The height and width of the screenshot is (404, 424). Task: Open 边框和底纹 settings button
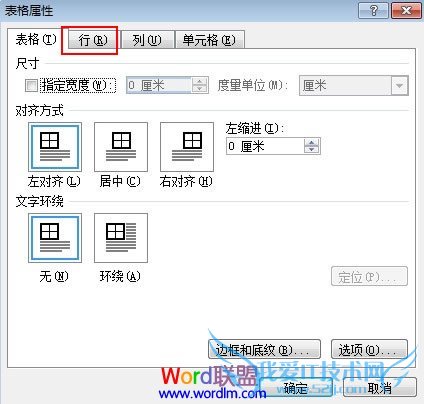tap(264, 349)
